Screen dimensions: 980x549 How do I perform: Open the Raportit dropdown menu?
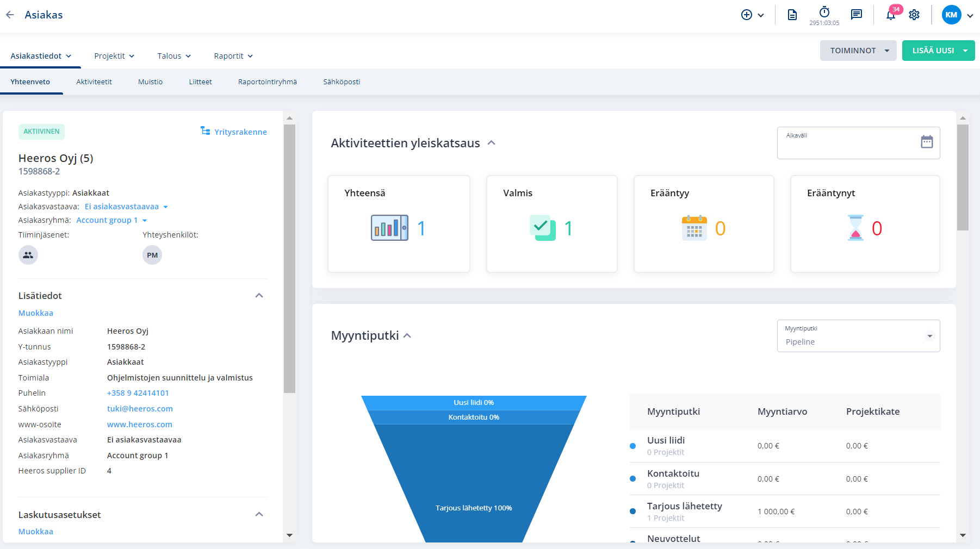pos(233,56)
